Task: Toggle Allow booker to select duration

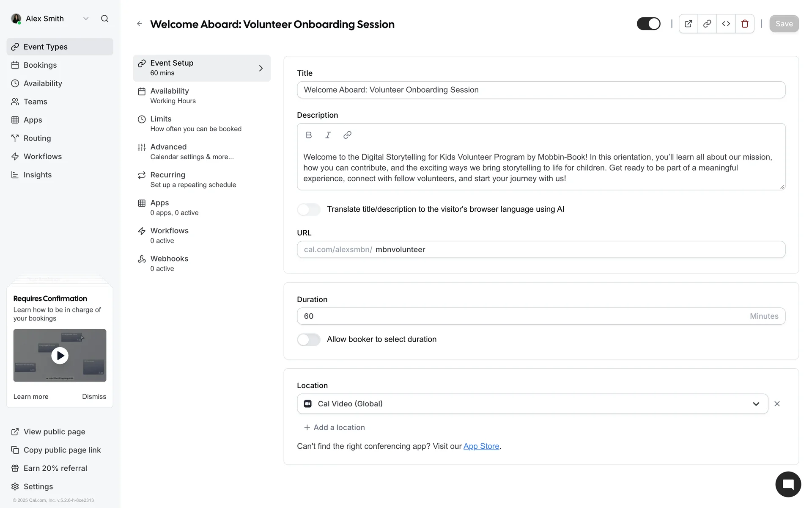Action: point(309,340)
